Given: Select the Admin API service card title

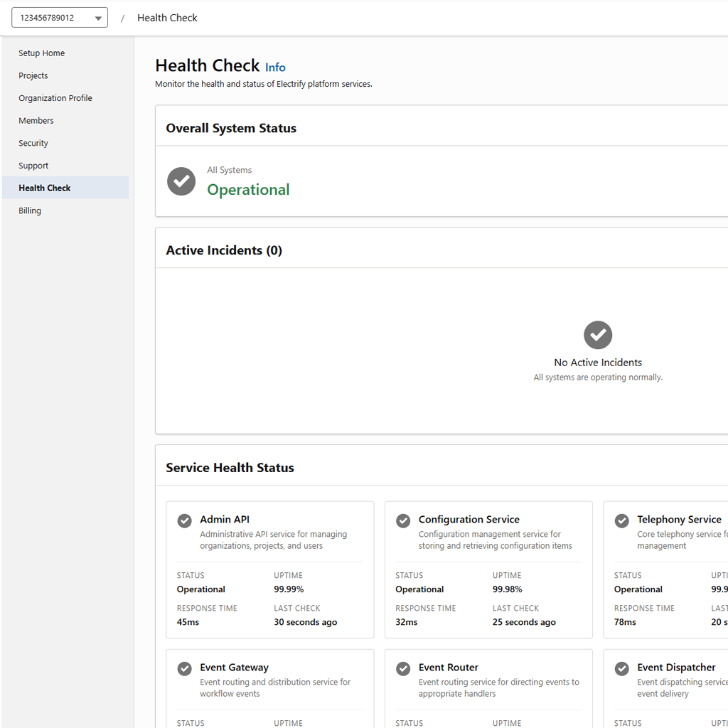Looking at the screenshot, I should coord(225,520).
